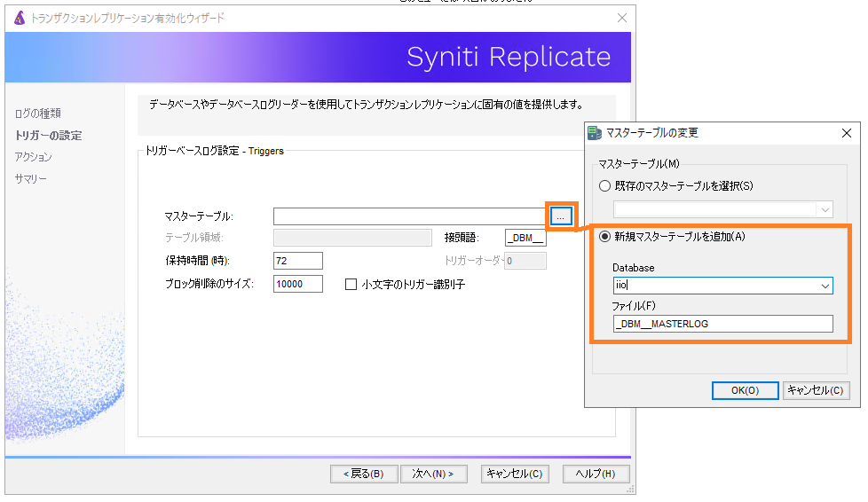Click the 'ファイル(F)' label
868x502 pixels.
pyautogui.click(x=634, y=306)
